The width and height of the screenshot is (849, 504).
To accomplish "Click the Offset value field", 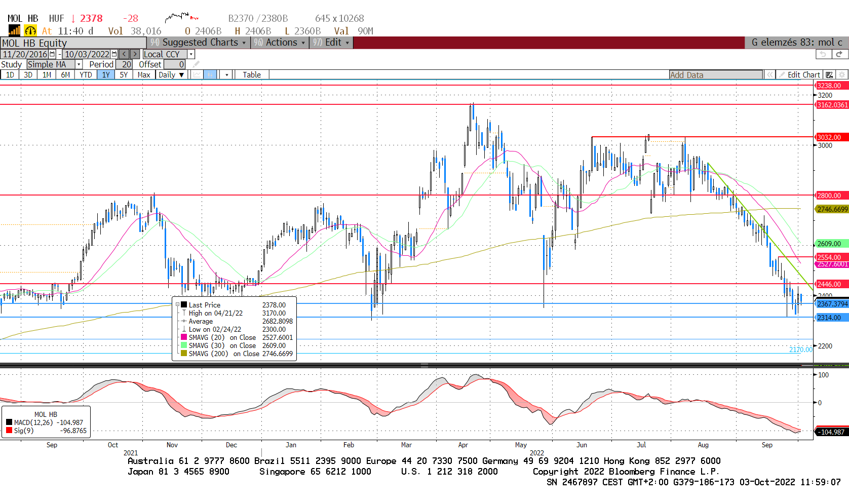I will coord(174,64).
